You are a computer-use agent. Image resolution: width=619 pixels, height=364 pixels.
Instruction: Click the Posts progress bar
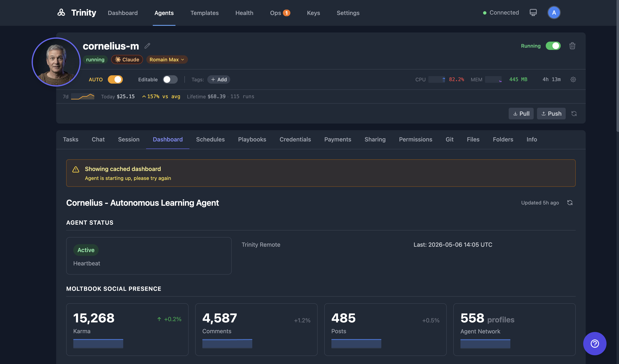pyautogui.click(x=356, y=344)
